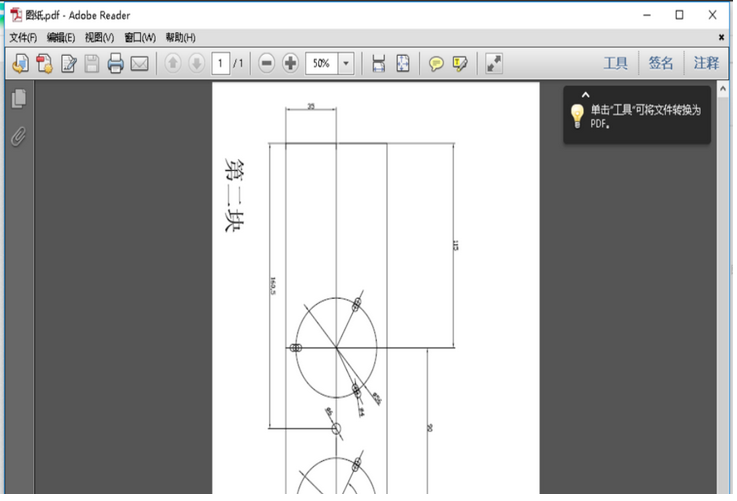Open the attachments paperclip panel
Viewport: 737px width, 501px height.
[18, 137]
